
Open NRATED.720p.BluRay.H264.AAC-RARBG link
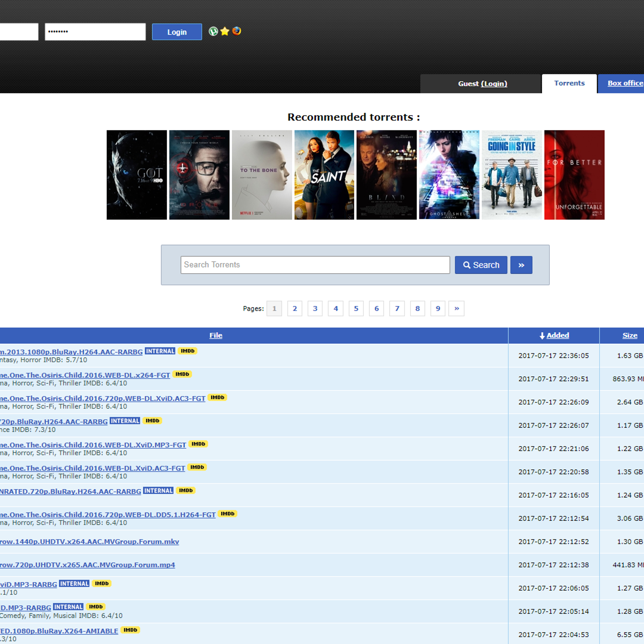tap(70, 491)
